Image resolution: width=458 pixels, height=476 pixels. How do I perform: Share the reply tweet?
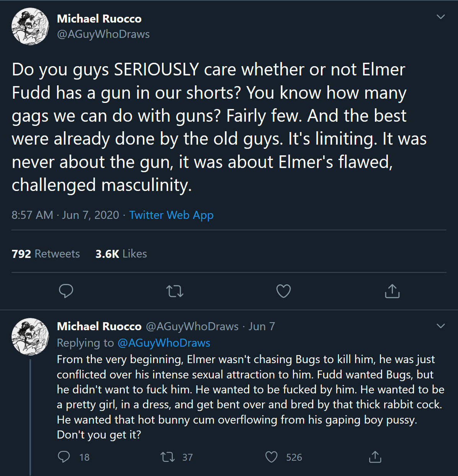click(x=375, y=457)
